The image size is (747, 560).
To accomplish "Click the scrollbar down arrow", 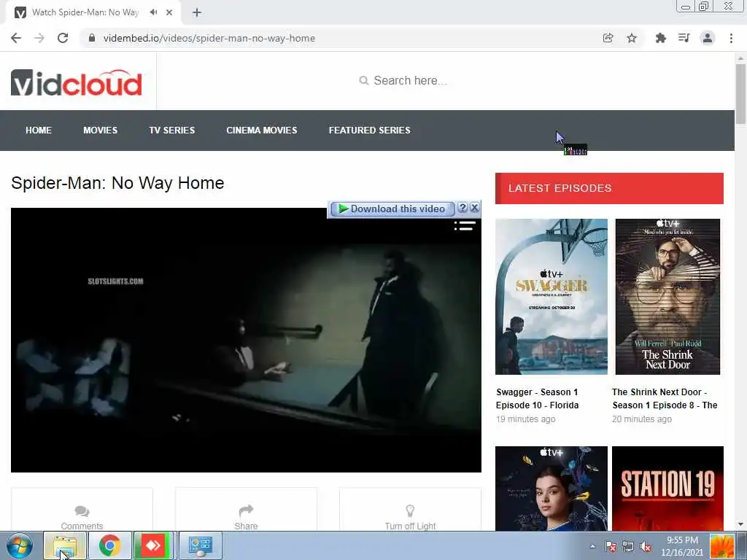I will [x=740, y=524].
